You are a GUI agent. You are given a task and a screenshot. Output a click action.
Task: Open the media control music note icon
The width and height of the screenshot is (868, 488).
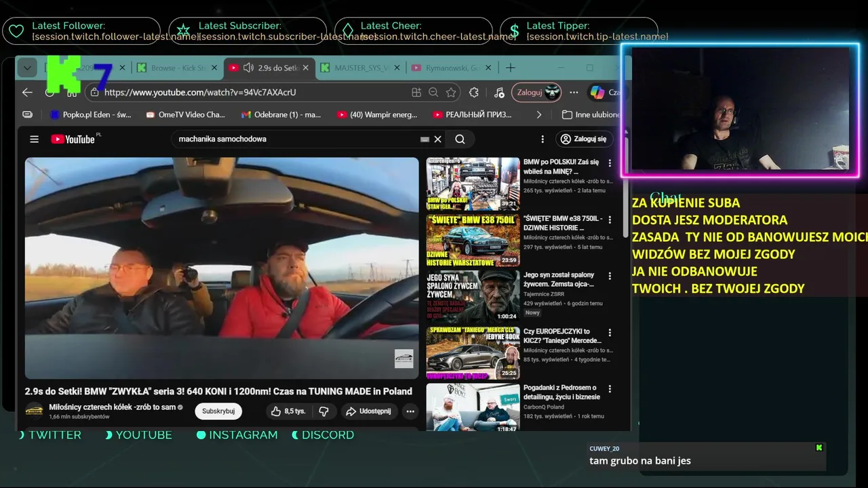click(499, 92)
